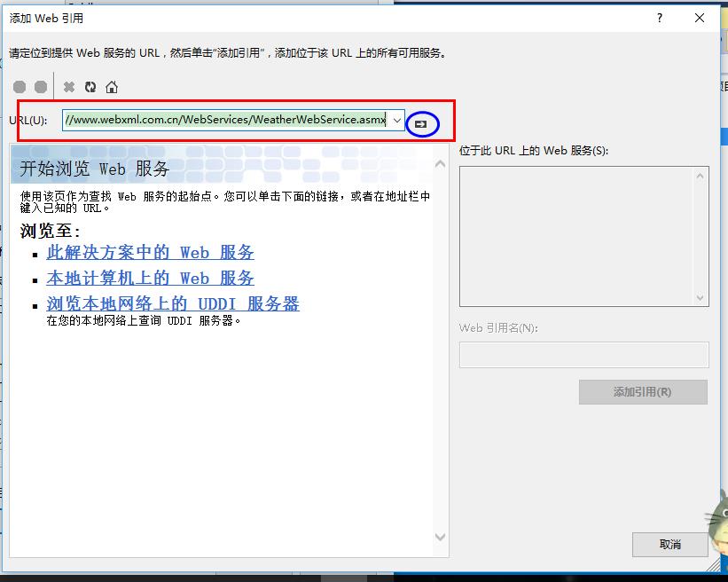Open the URL history dropdown arrow

[x=397, y=121]
